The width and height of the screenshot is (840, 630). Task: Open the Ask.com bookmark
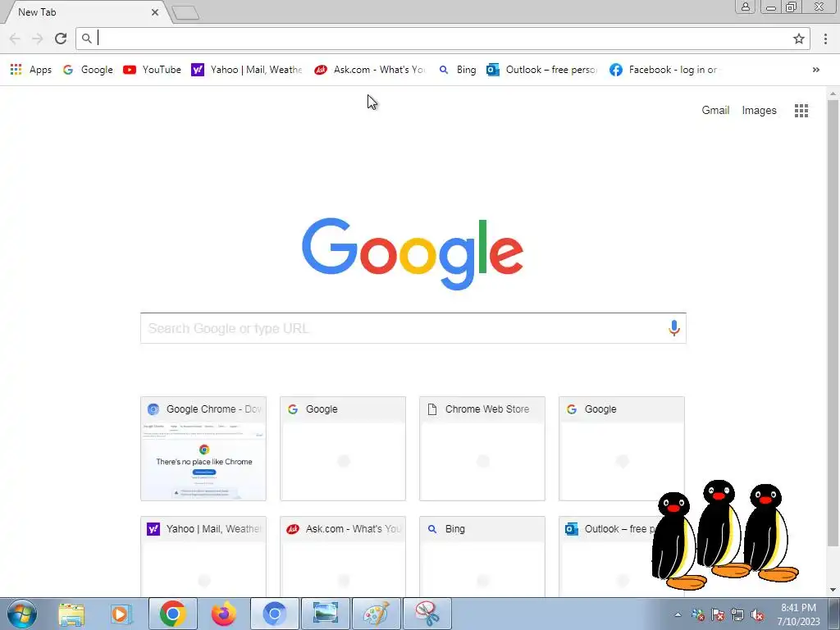click(370, 70)
